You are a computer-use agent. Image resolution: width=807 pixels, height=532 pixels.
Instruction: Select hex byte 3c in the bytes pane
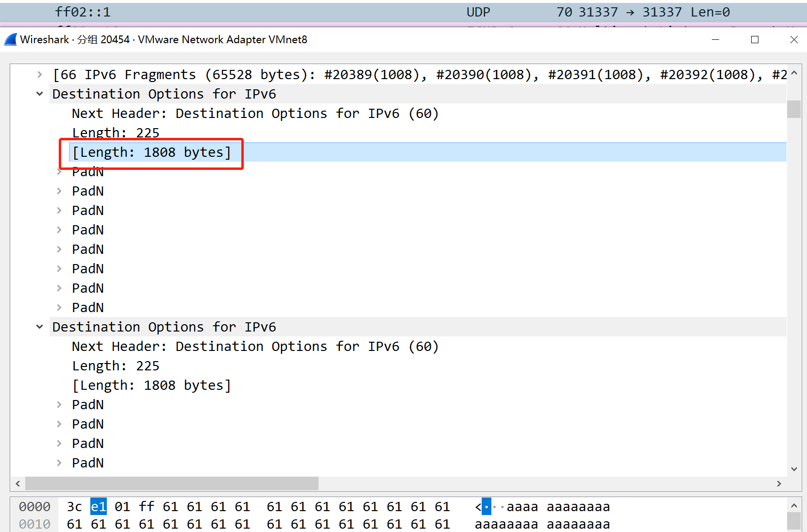[74, 507]
